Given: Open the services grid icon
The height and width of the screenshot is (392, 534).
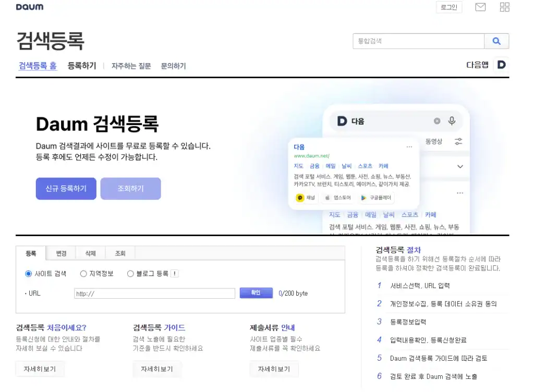Looking at the screenshot, I should point(504,7).
